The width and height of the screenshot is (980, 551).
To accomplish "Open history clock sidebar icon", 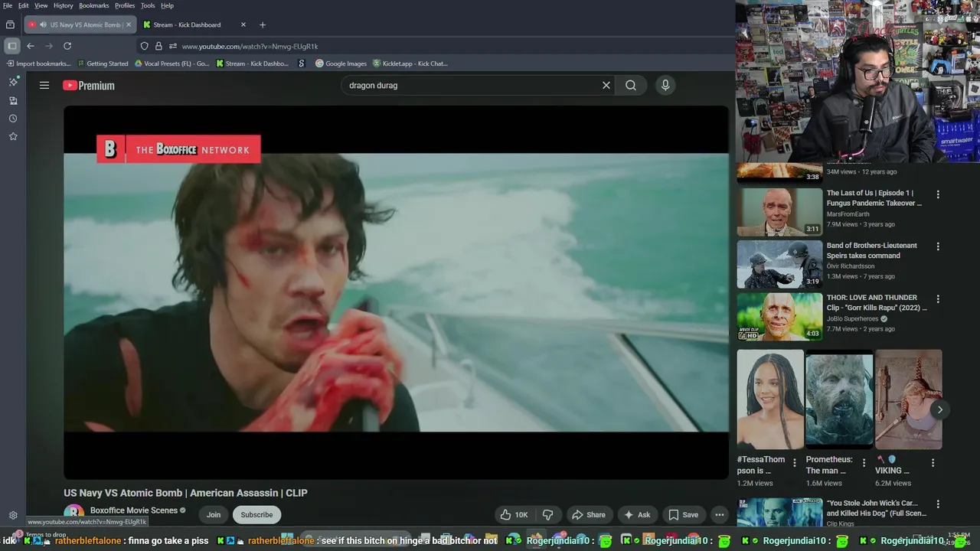I will coord(13,119).
